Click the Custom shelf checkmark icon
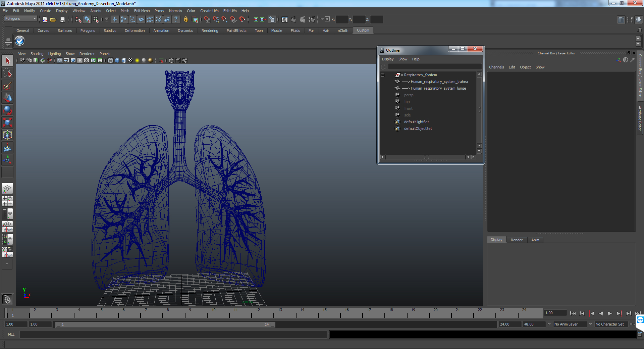644x349 pixels. click(19, 41)
